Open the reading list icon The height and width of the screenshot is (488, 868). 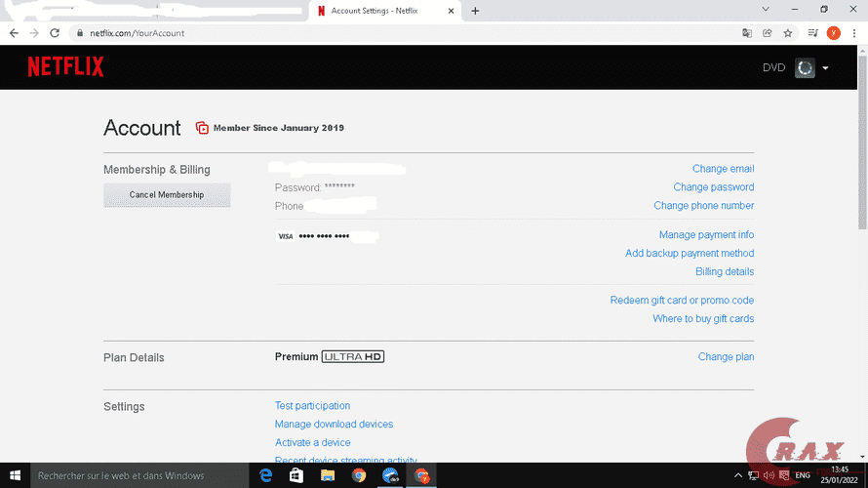(812, 33)
